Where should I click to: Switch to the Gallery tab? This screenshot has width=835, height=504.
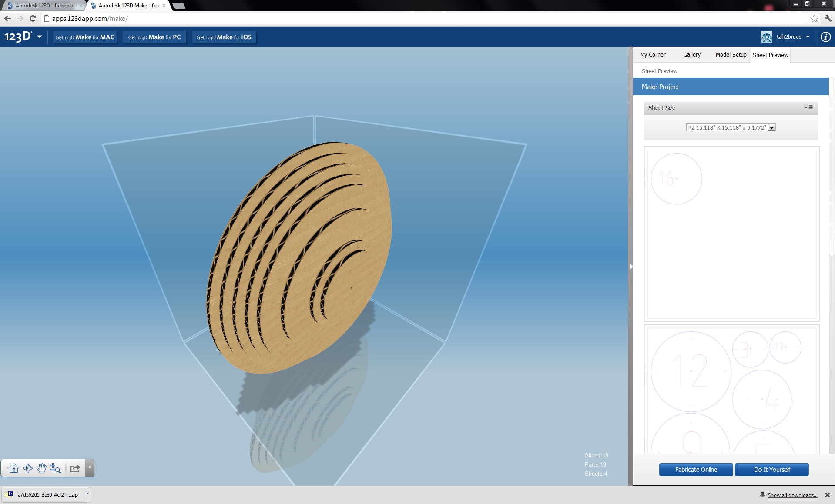coord(691,54)
